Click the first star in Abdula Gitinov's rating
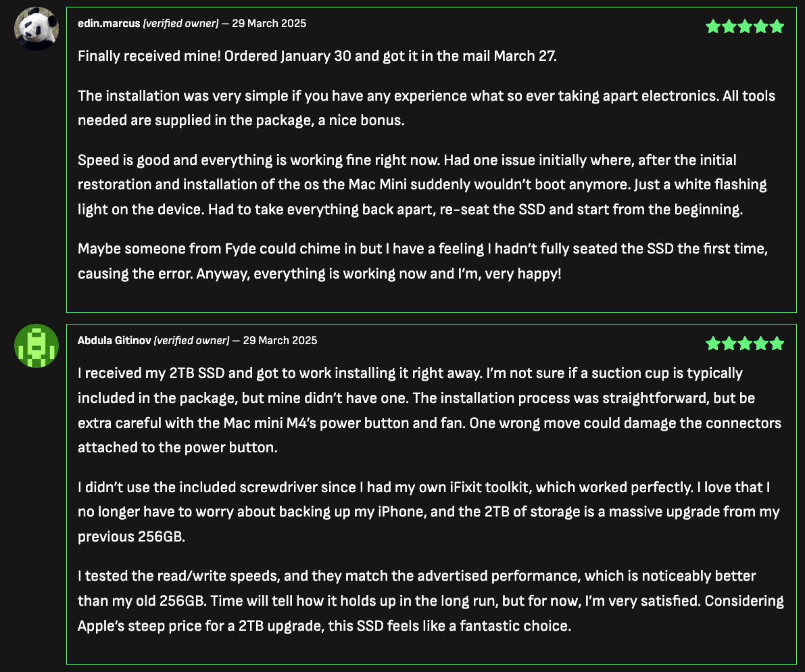This screenshot has width=805, height=672. pos(712,343)
